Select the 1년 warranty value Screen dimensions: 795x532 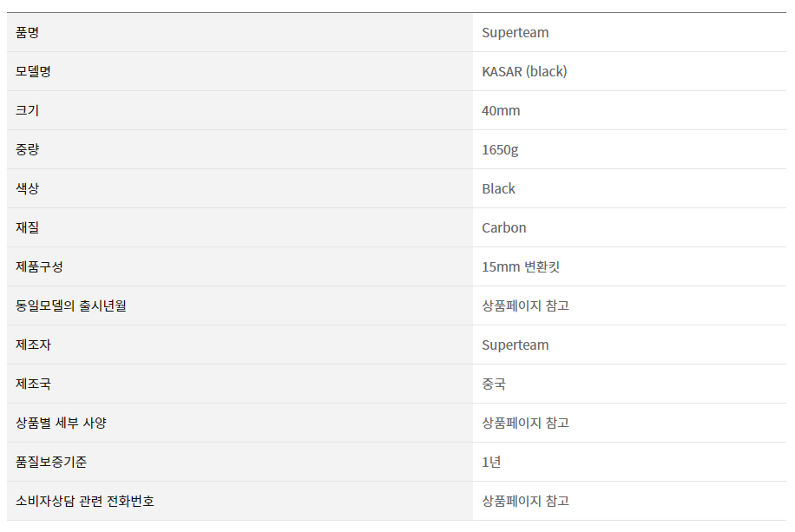pos(491,462)
